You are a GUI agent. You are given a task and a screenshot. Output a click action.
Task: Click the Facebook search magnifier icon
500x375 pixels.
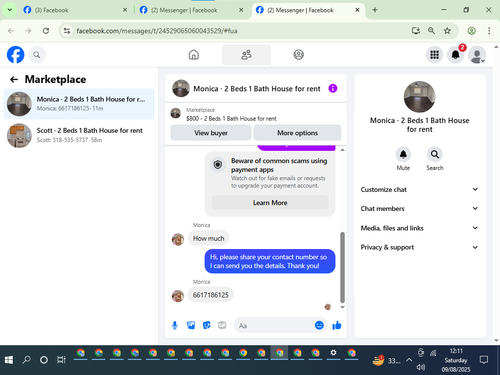[x=37, y=55]
